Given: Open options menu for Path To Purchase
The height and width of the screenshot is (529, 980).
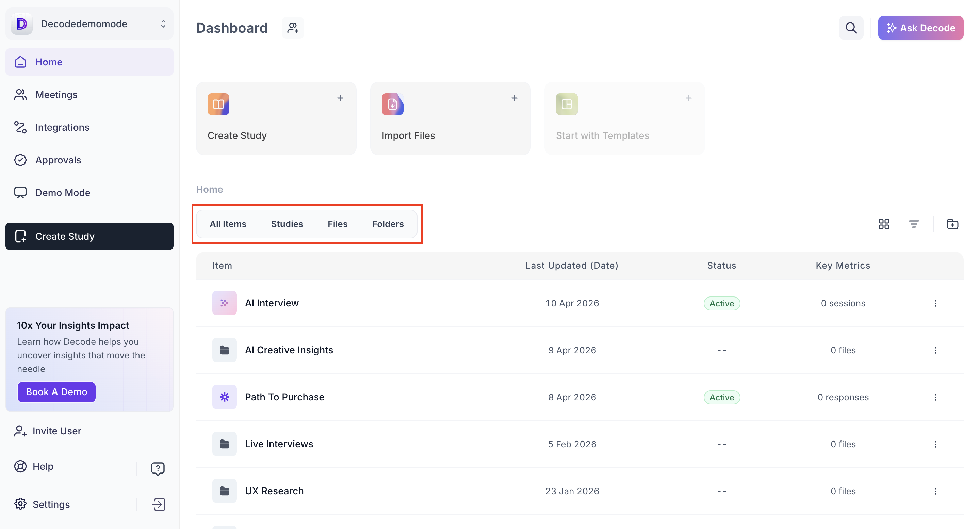Looking at the screenshot, I should 935,397.
